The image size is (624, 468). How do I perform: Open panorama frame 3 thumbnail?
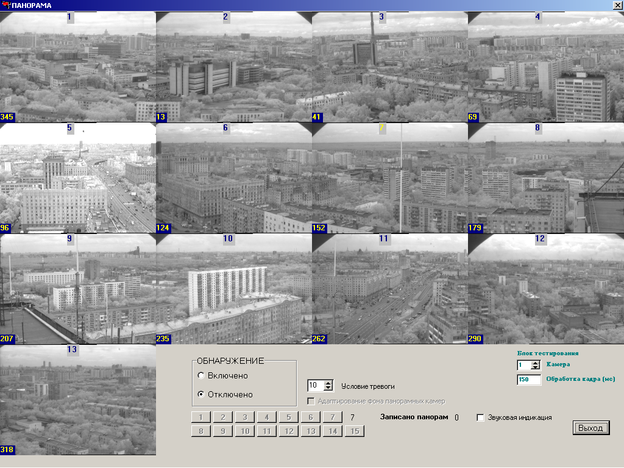pos(390,66)
